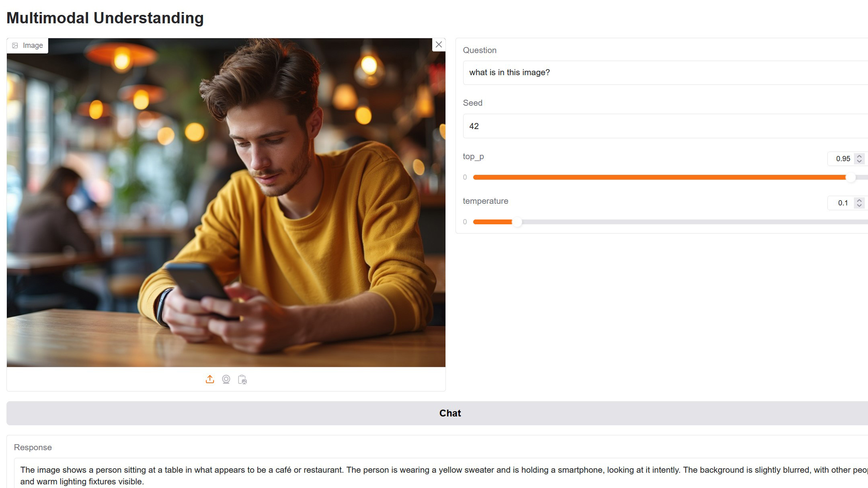The image size is (868, 488).
Task: Click the top_p slider handle
Action: click(x=851, y=177)
